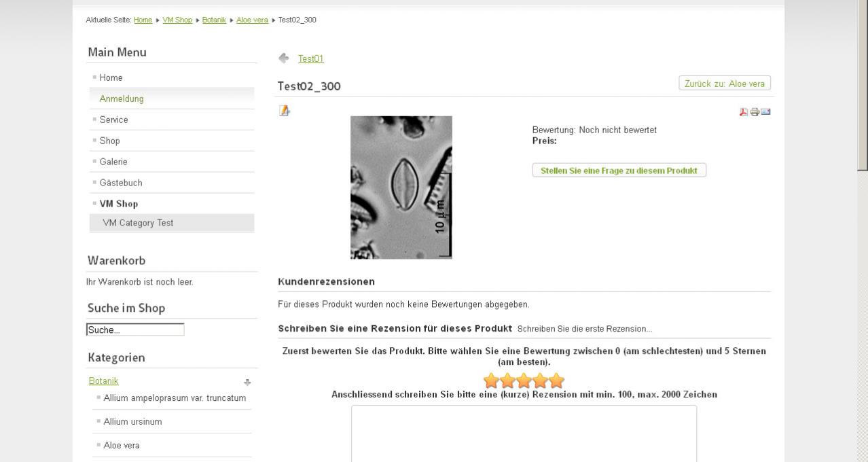Click the Zurück zu: Aloe vera button
Screen dimensions: 868x462
click(x=725, y=84)
